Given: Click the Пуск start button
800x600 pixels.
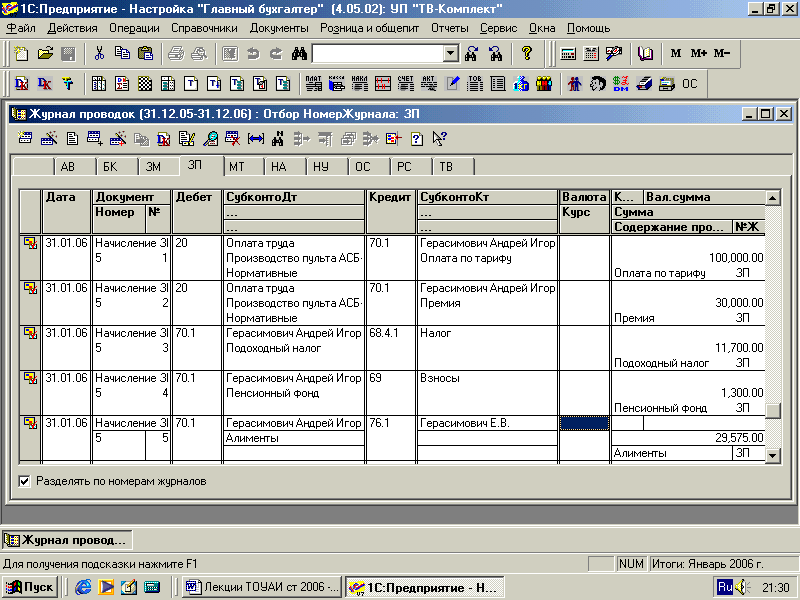Looking at the screenshot, I should click(30, 588).
